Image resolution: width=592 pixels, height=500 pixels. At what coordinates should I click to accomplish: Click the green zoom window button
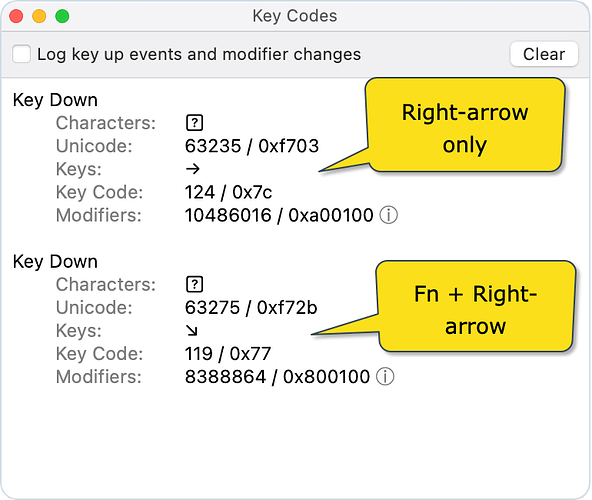[x=62, y=16]
